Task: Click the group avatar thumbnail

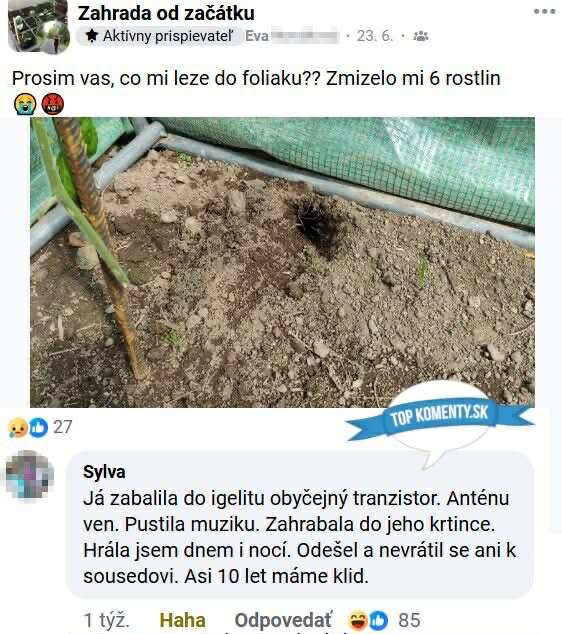Action: (x=38, y=27)
